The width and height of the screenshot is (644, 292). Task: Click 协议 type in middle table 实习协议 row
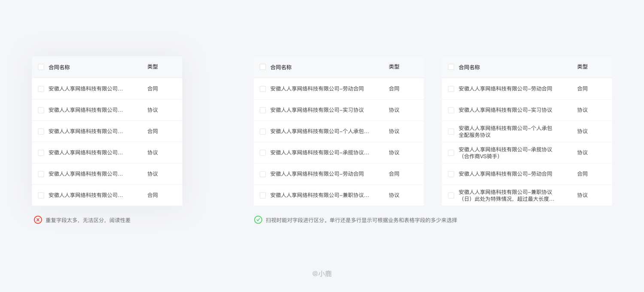394,110
